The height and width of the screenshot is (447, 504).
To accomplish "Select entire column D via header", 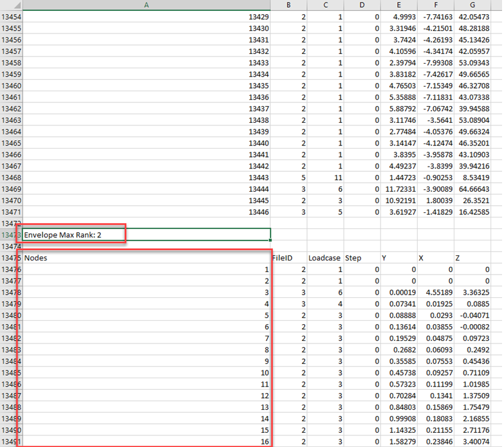I will 362,5.
